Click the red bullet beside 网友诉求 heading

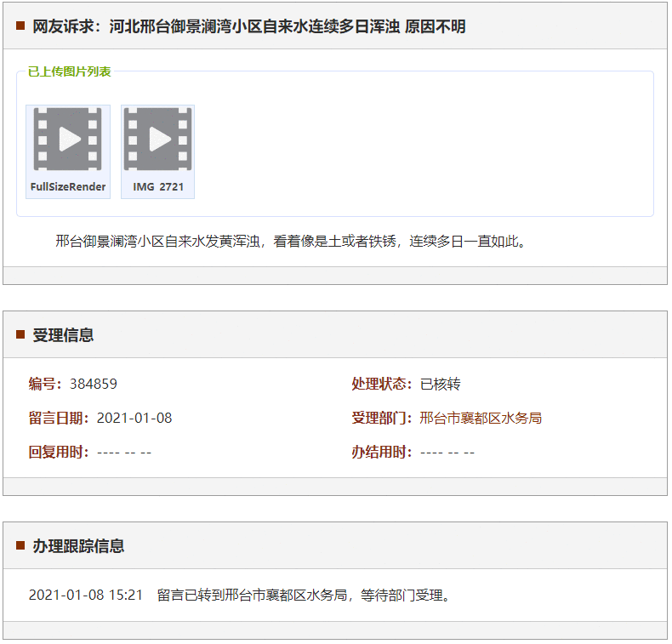click(x=20, y=26)
